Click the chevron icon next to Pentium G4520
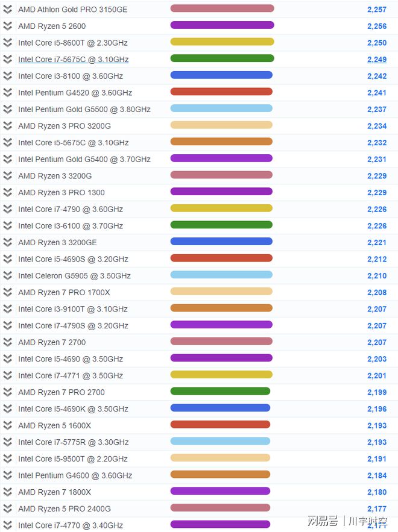Viewport: 398px width, 532px height. coord(7,93)
